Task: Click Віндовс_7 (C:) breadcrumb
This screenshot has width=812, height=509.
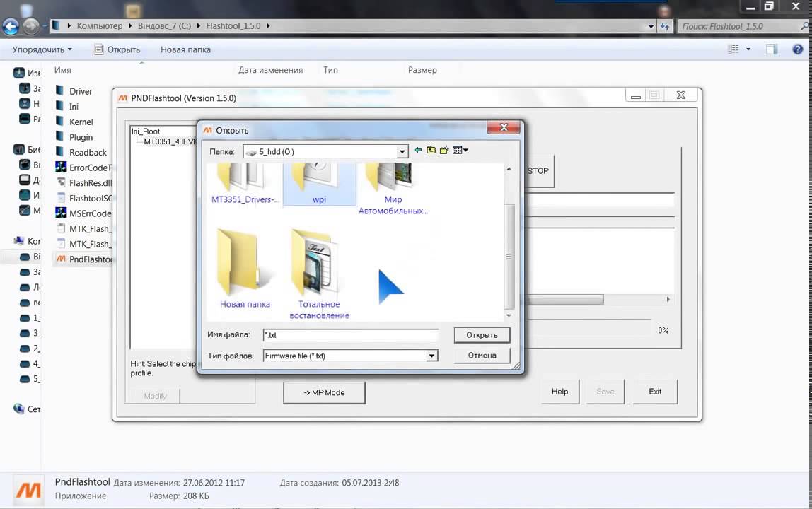Action: click(164, 26)
